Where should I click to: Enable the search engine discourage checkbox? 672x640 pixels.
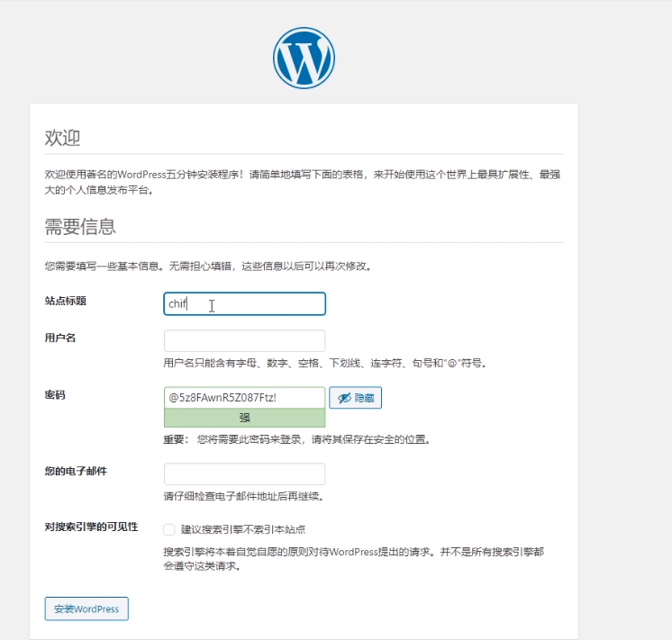[x=169, y=529]
